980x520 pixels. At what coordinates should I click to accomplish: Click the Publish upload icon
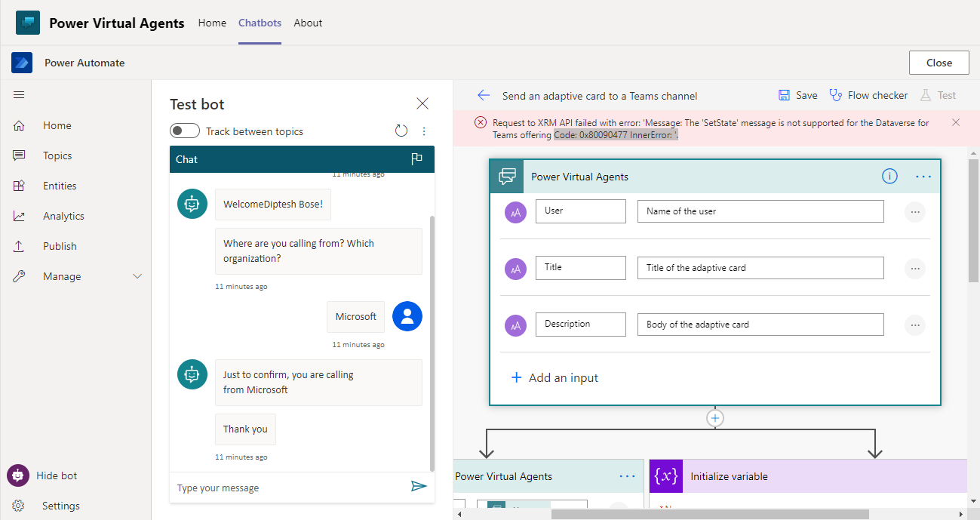click(x=20, y=246)
